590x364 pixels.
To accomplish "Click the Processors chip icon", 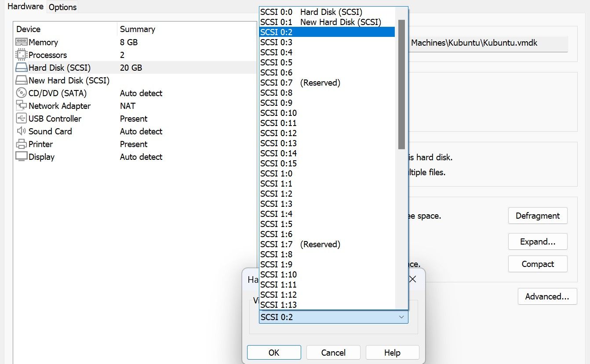I will click(x=21, y=55).
